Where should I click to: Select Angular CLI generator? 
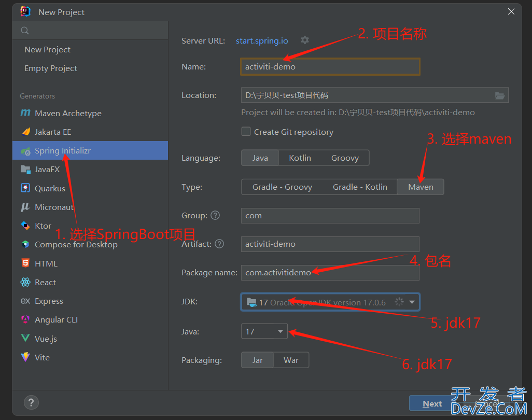90,319
